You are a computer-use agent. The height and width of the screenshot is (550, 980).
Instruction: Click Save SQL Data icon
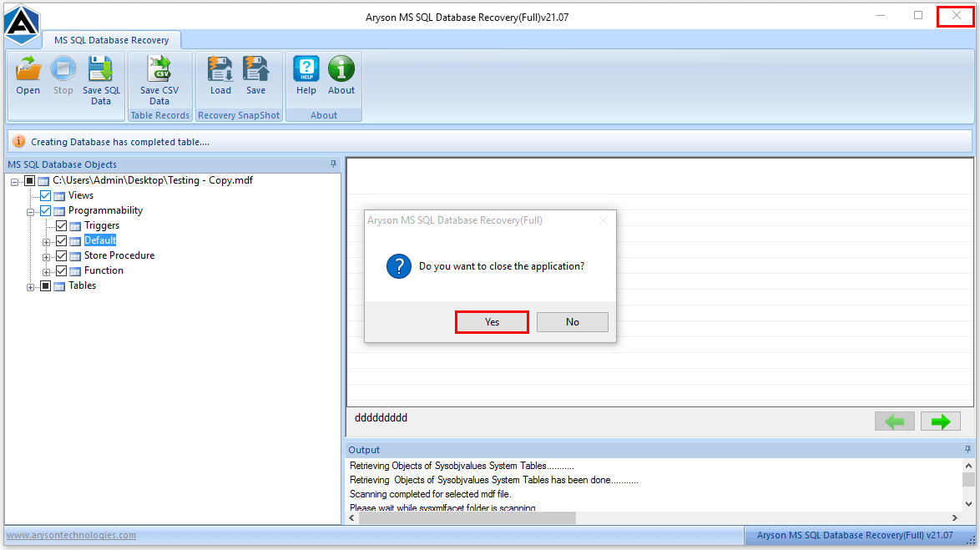point(101,68)
